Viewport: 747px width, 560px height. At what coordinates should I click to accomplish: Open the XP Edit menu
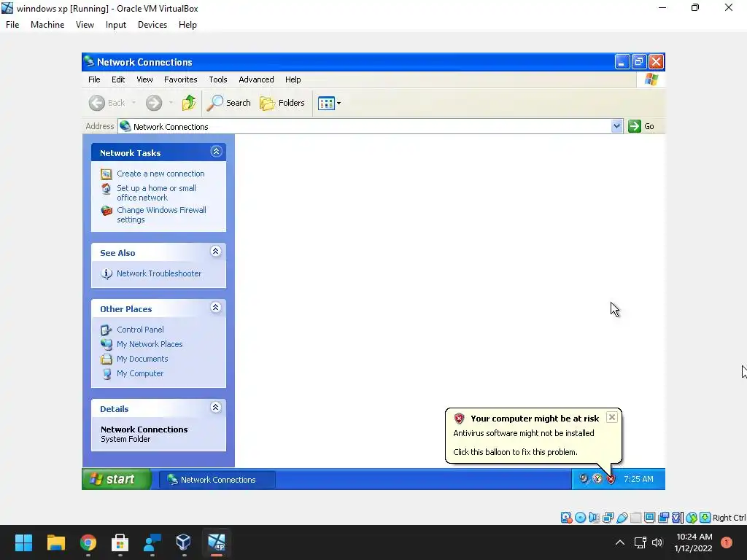[x=118, y=79]
